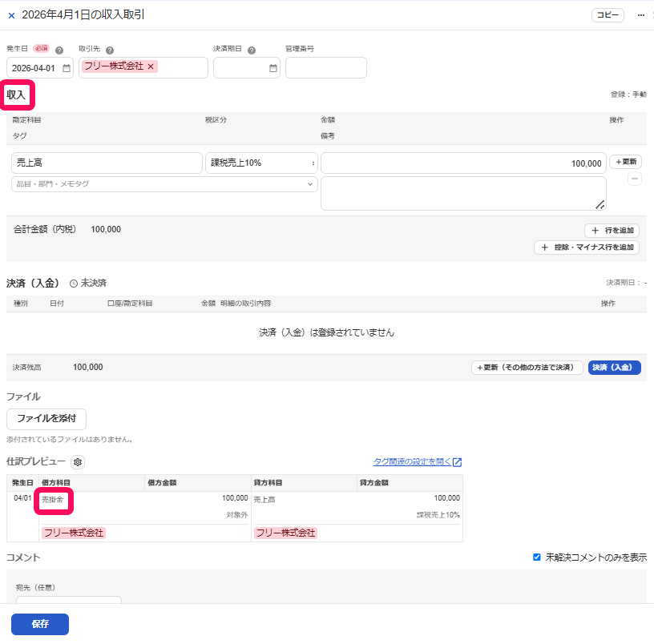Click the 行を追加 button

coord(612,231)
